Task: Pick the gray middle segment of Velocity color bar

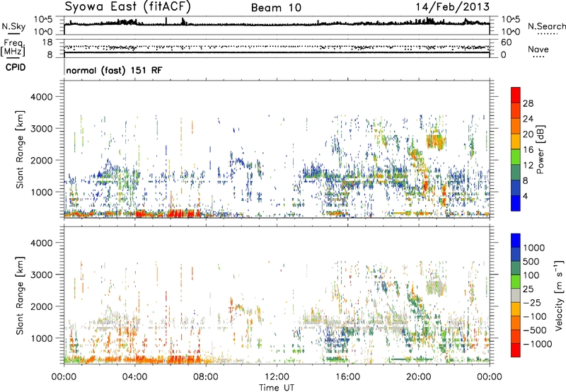Action: [516, 296]
